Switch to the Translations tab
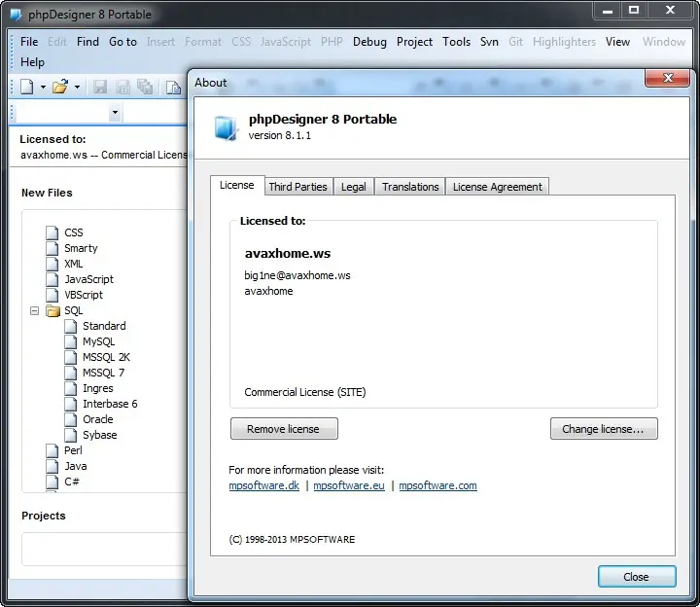 (410, 187)
